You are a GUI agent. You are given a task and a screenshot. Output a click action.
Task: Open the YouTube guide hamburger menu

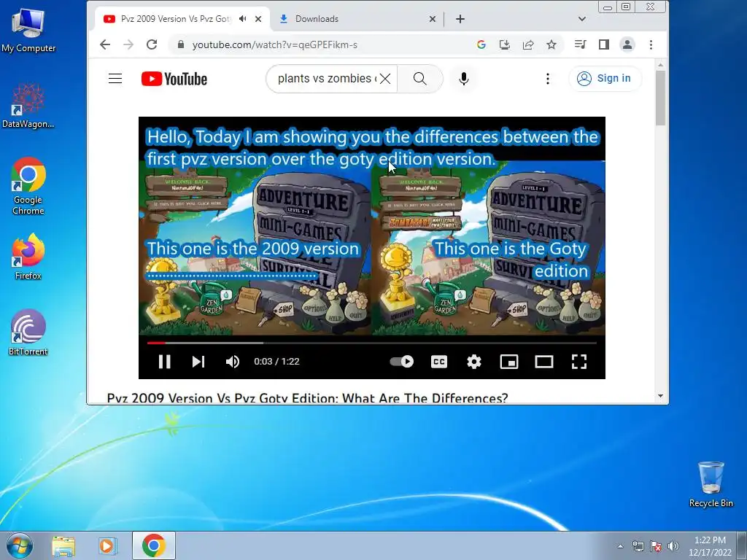115,79
